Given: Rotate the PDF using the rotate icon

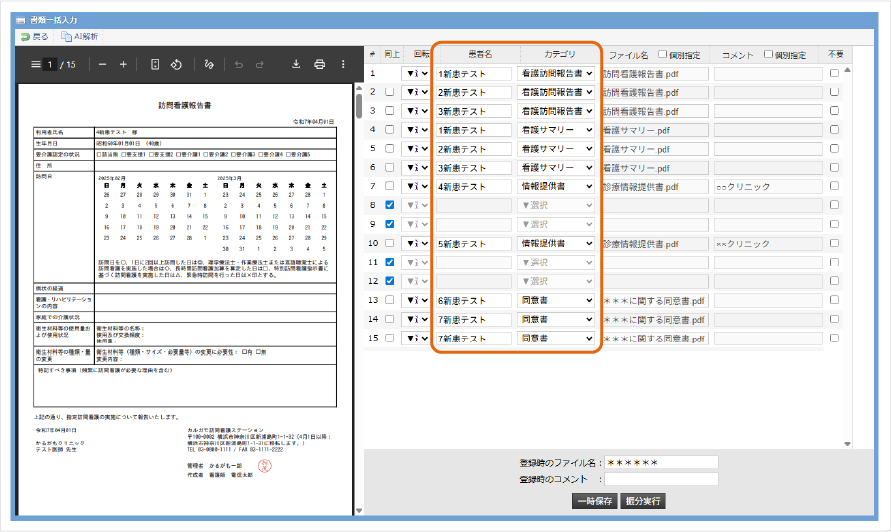Looking at the screenshot, I should pos(175,65).
